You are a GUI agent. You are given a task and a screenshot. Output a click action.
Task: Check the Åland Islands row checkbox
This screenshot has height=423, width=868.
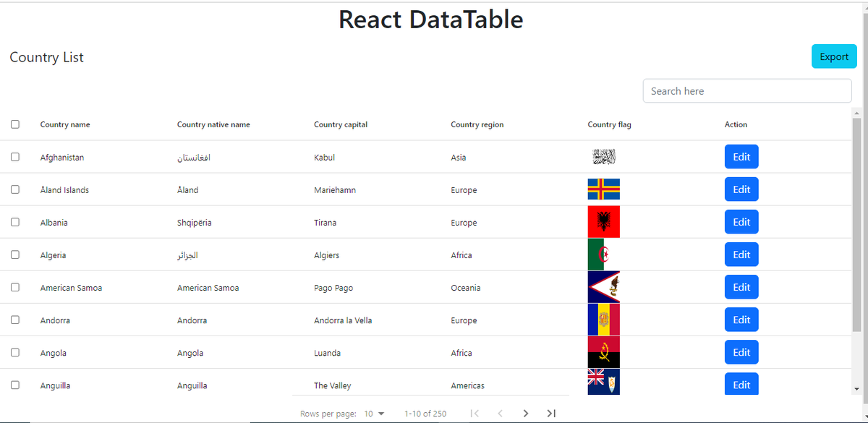point(15,189)
